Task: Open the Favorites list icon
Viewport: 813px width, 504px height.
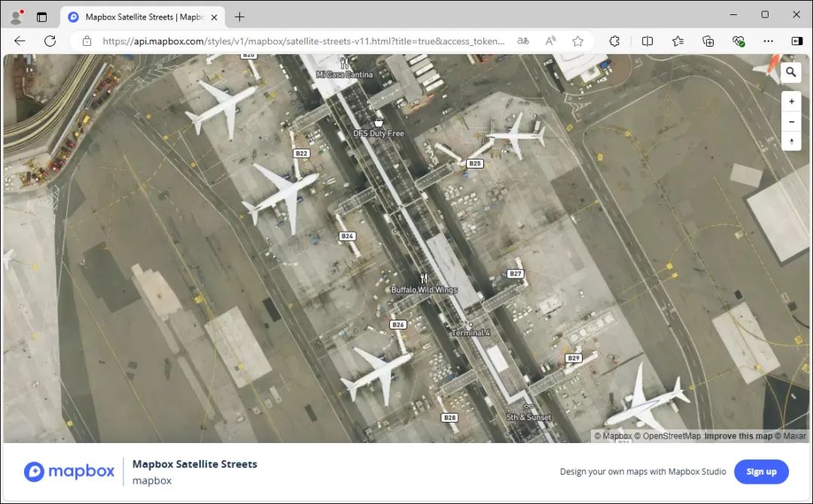Action: click(677, 41)
